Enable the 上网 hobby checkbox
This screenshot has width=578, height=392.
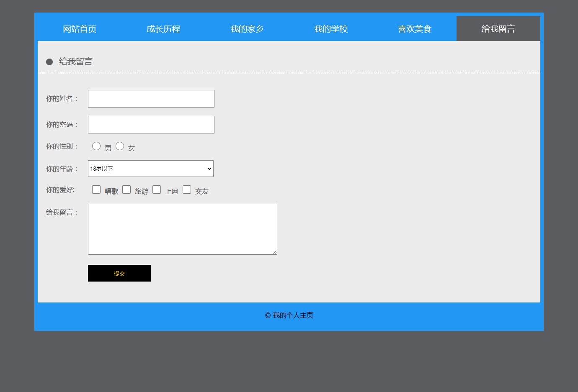[157, 190]
